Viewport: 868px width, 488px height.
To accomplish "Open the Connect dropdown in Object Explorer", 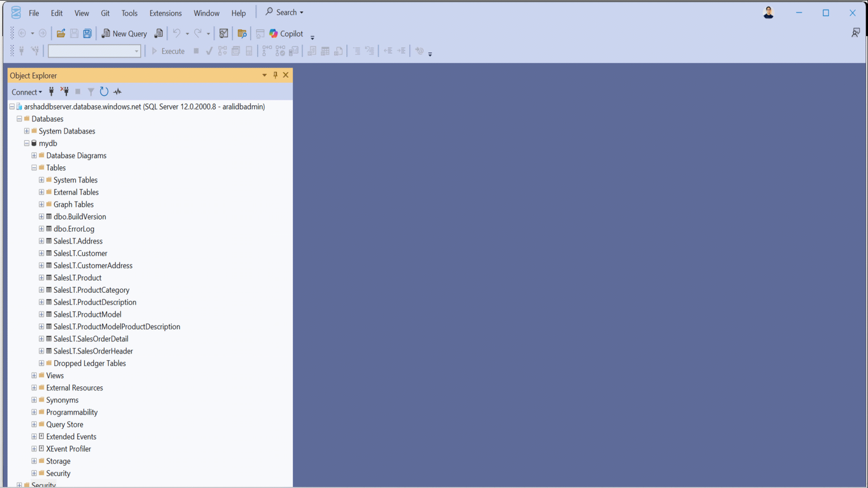I will click(x=27, y=92).
